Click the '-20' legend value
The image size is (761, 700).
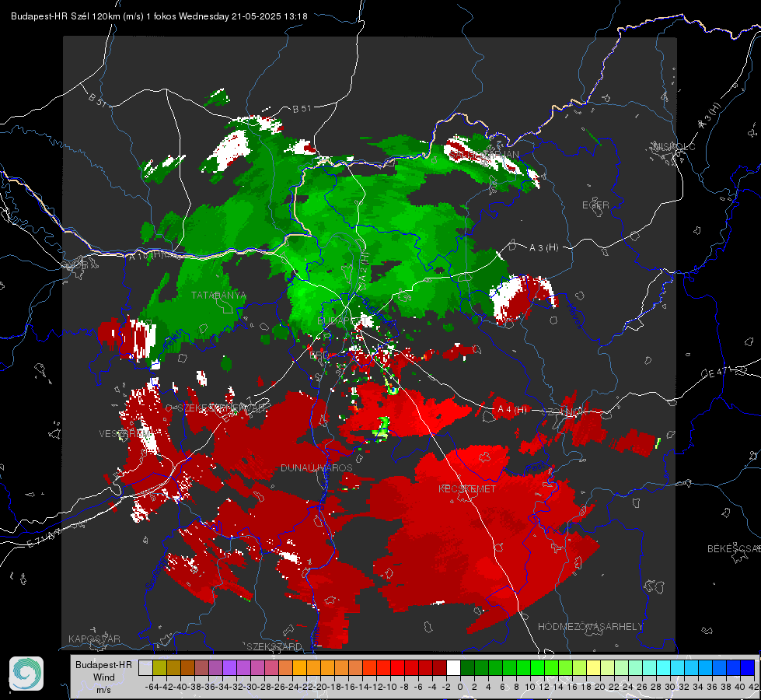[320, 687]
